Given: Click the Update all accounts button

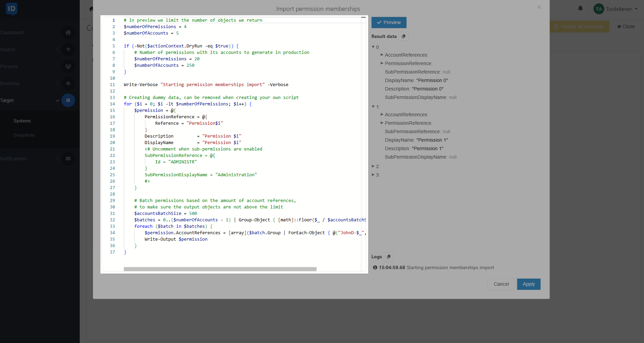Looking at the screenshot, I should (579, 26).
